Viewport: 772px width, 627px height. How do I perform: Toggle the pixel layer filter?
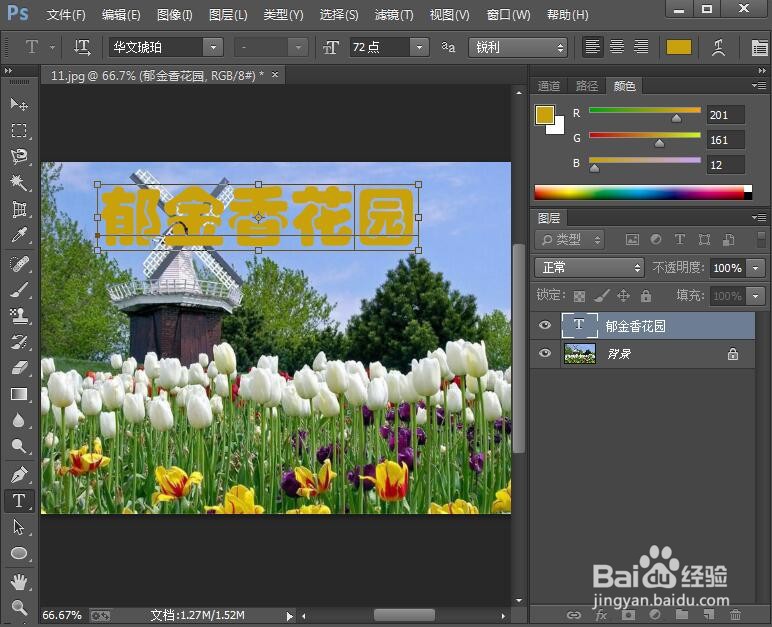[x=632, y=240]
